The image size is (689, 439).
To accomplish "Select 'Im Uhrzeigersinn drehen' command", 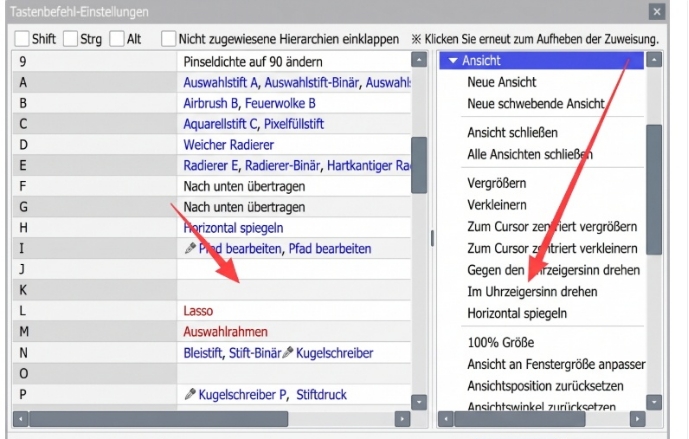I will [532, 291].
